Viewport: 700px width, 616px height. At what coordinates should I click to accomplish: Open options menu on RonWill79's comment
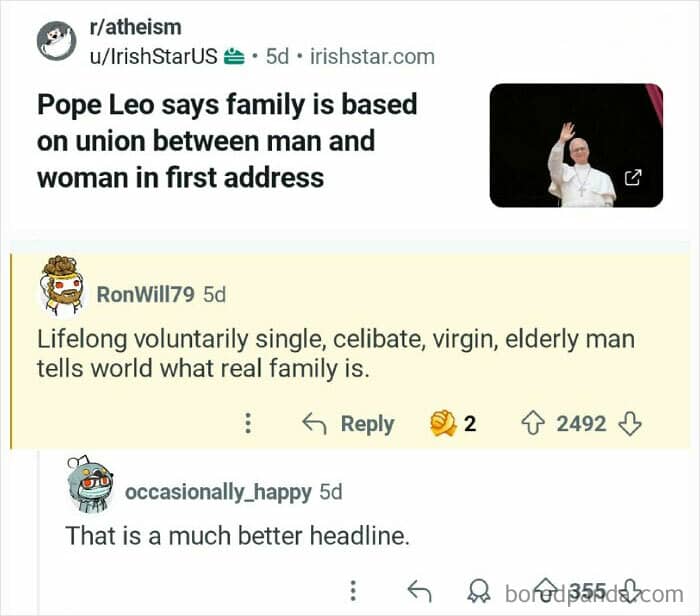248,423
